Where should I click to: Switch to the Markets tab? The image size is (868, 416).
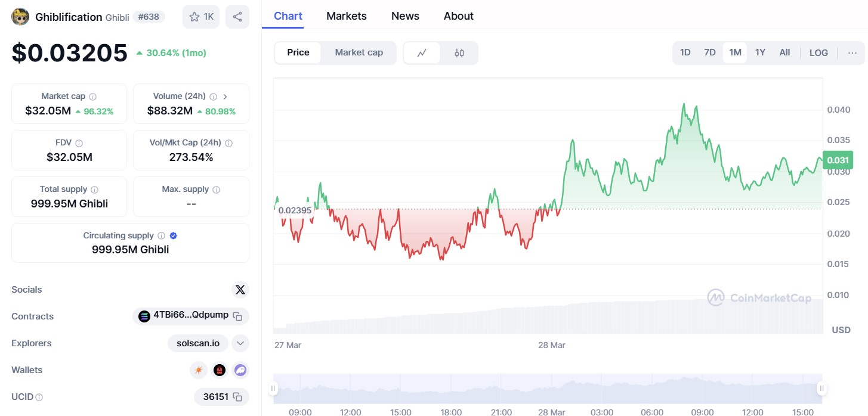(346, 16)
